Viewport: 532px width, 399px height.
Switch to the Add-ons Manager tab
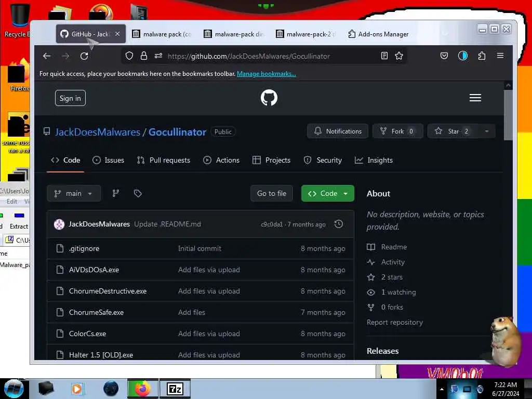click(378, 34)
